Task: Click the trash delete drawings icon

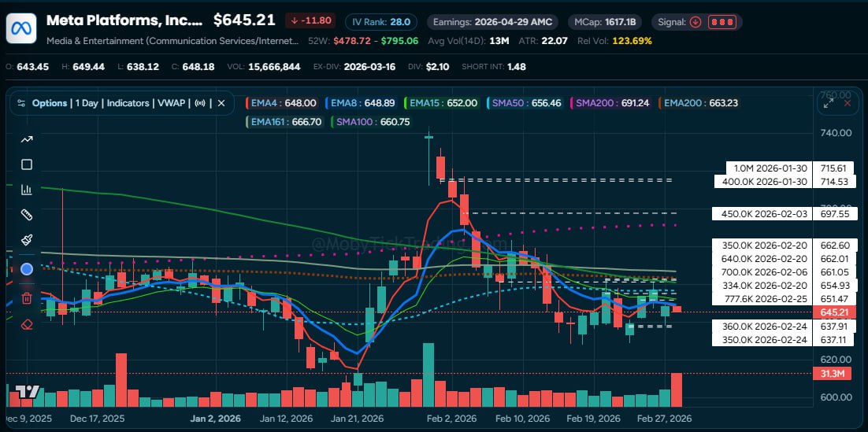Action: click(x=27, y=297)
